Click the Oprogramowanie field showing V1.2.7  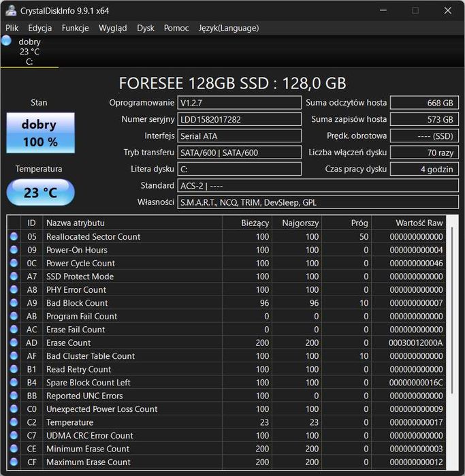239,103
